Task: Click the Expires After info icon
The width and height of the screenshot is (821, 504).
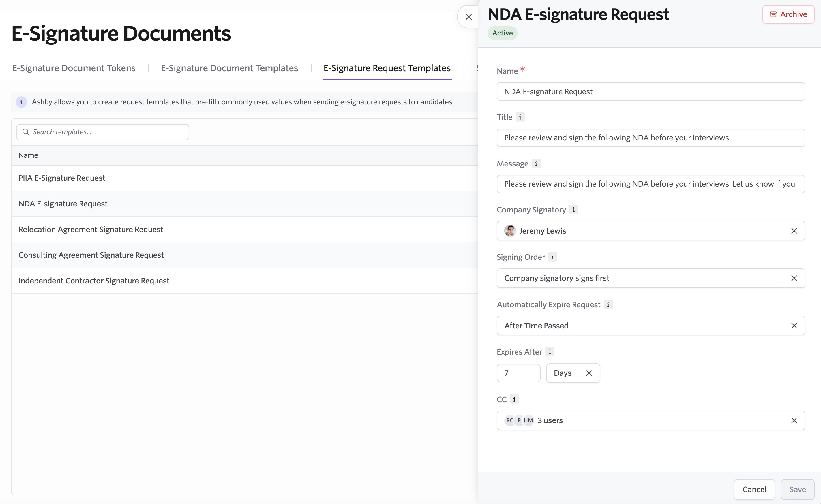Action: click(x=550, y=352)
